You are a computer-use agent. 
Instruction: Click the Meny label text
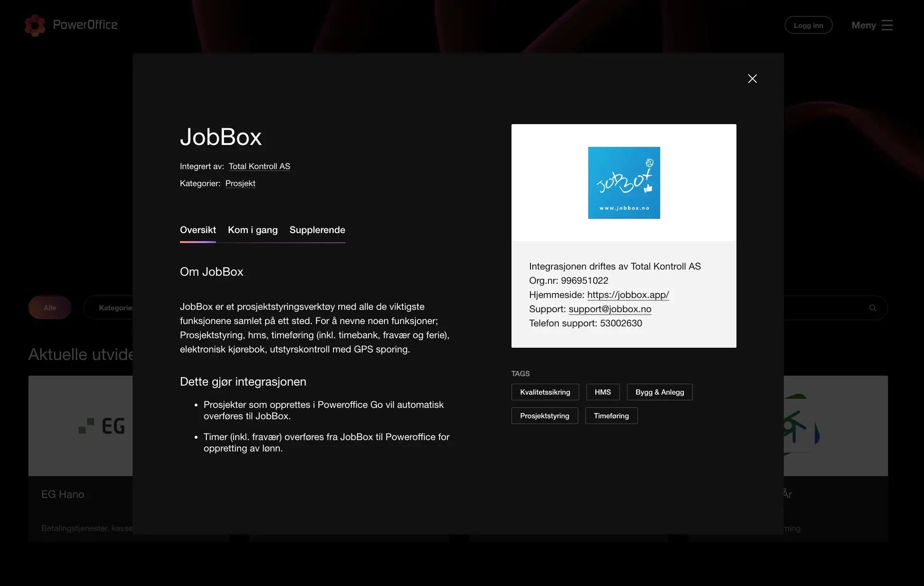[x=864, y=25]
